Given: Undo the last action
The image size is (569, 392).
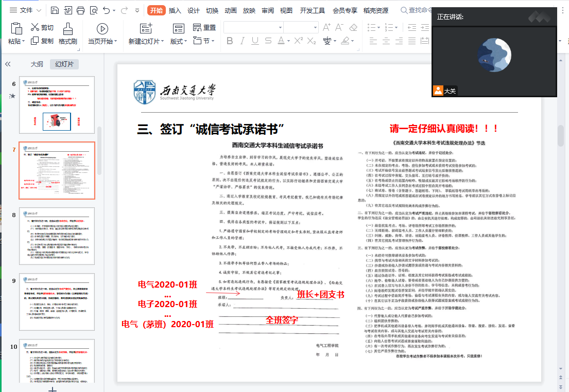Looking at the screenshot, I should point(107,10).
